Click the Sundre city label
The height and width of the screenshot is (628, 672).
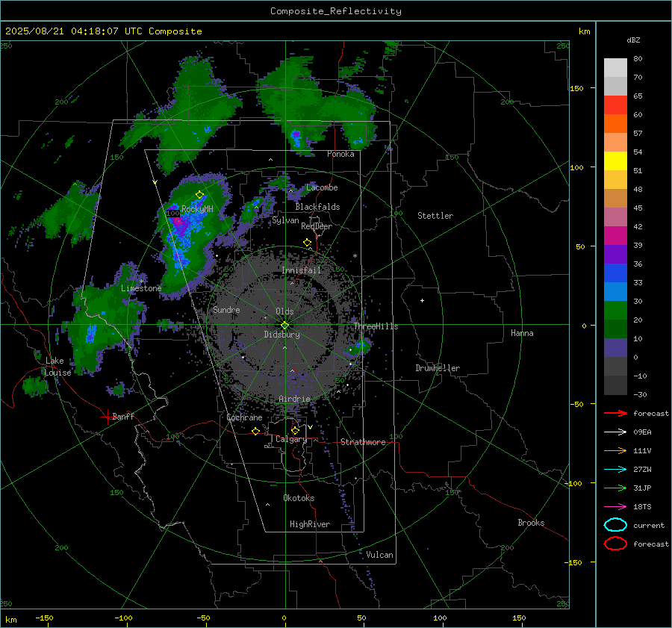(226, 309)
